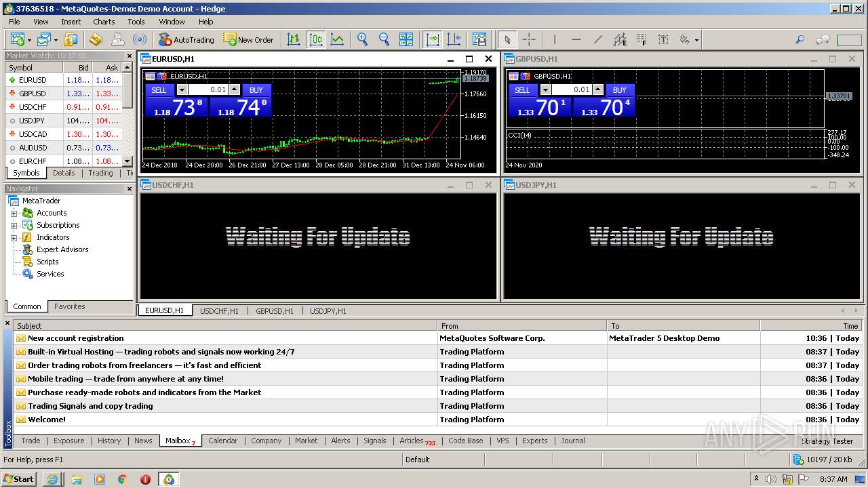The height and width of the screenshot is (488, 868).
Task: Switch to the Favorites Navigator tab
Action: pyautogui.click(x=70, y=306)
